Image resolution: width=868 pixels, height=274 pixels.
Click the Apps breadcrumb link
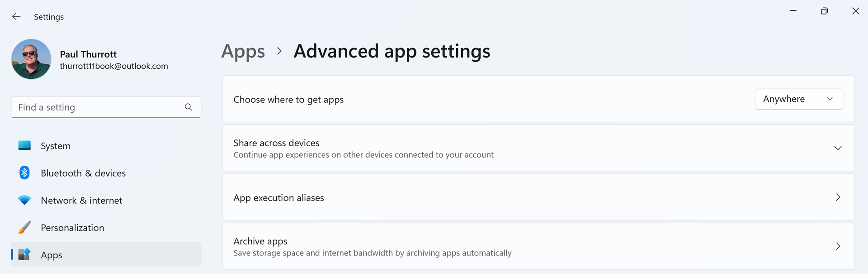click(243, 52)
